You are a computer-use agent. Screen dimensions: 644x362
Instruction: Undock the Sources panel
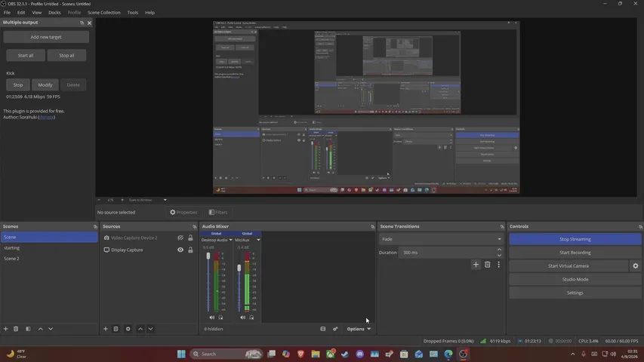(194, 226)
